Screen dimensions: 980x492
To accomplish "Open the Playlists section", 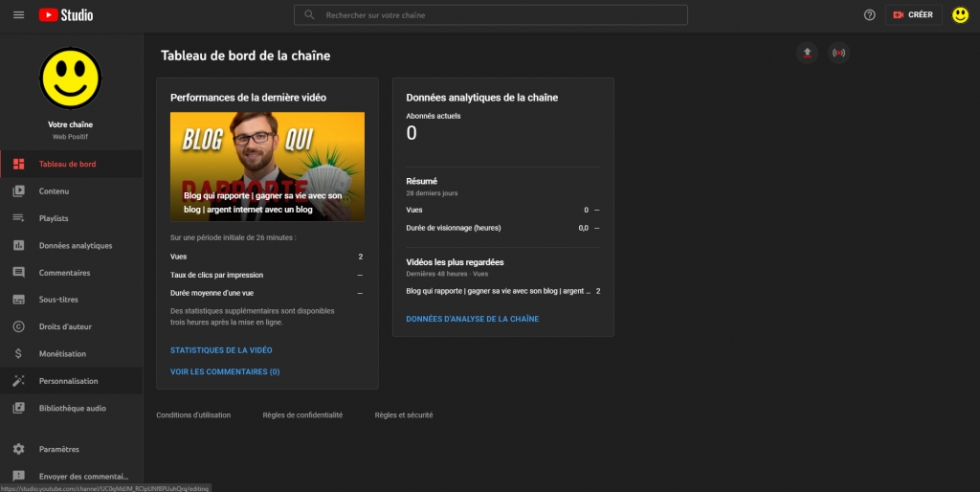I will tap(54, 218).
